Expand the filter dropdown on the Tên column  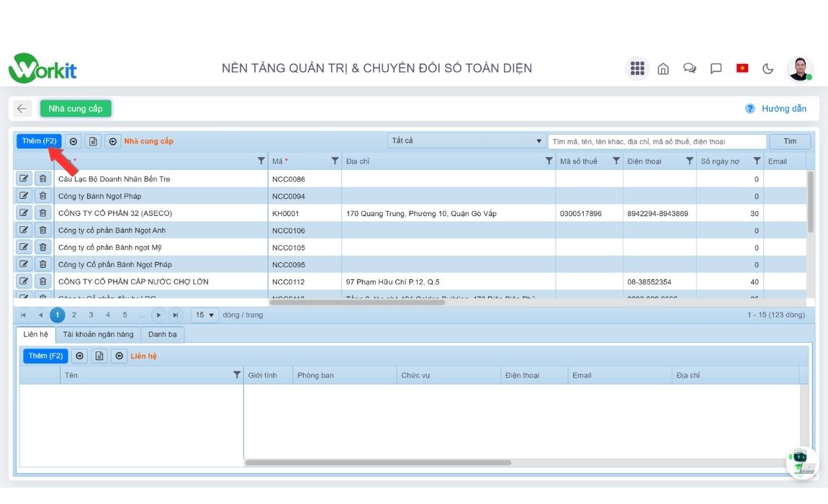click(237, 374)
